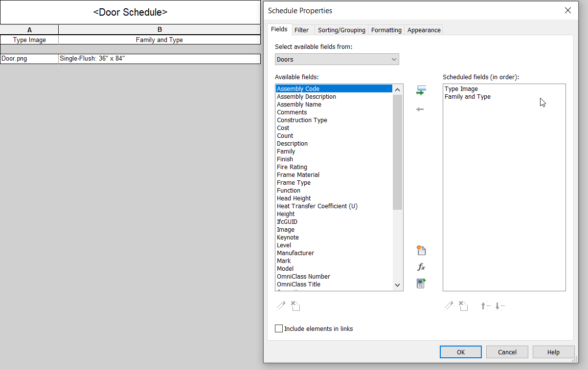Image resolution: width=588 pixels, height=370 pixels.
Task: Select Frame Type field
Action: pos(334,183)
